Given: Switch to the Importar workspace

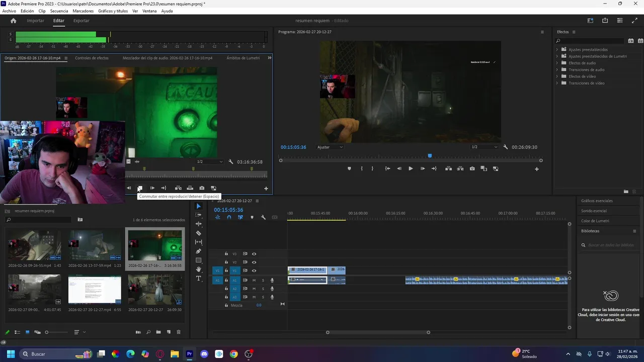Looking at the screenshot, I should 35,21.
